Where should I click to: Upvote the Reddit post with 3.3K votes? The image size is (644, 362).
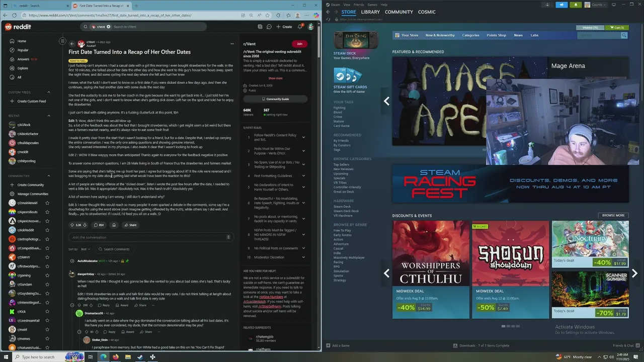point(72,225)
